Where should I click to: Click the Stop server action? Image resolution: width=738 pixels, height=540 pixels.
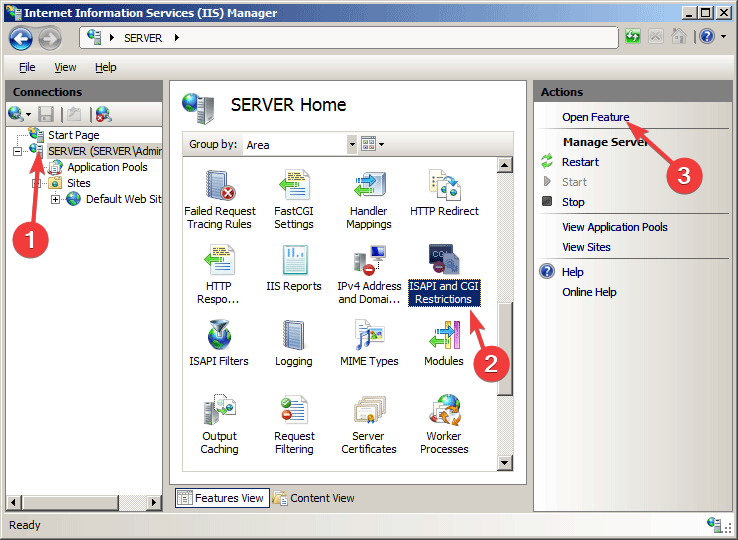(x=573, y=202)
